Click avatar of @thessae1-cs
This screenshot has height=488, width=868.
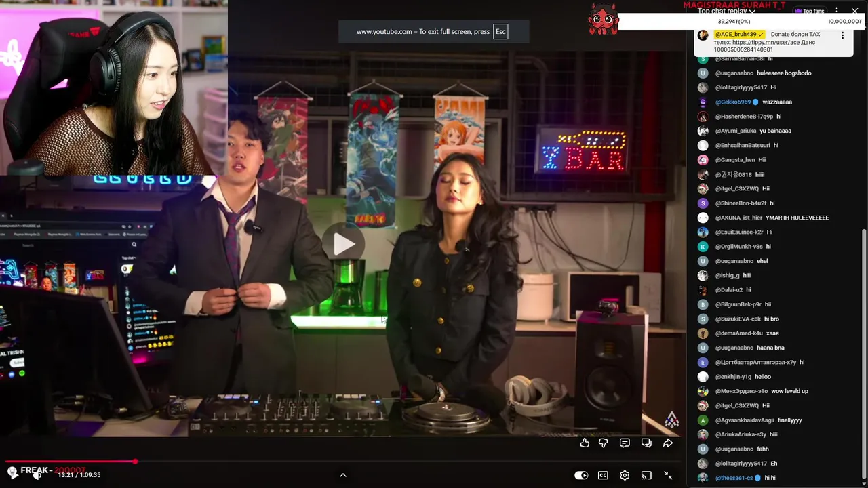click(x=703, y=478)
